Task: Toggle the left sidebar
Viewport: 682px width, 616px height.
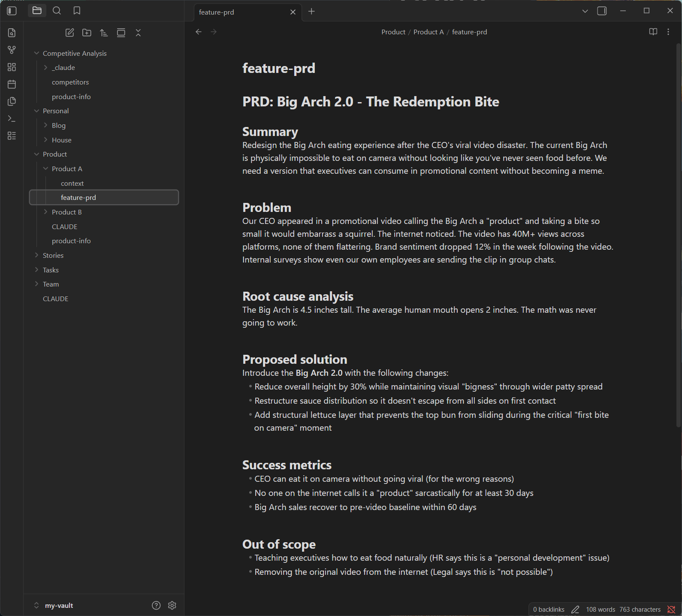Action: (12, 11)
